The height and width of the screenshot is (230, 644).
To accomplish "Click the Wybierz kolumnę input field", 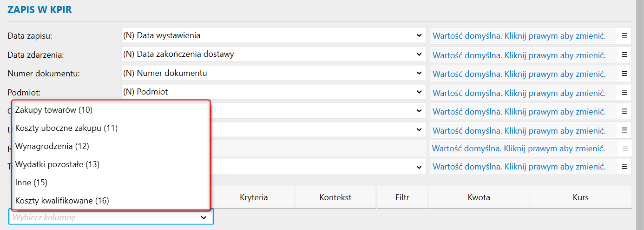I will [x=105, y=217].
